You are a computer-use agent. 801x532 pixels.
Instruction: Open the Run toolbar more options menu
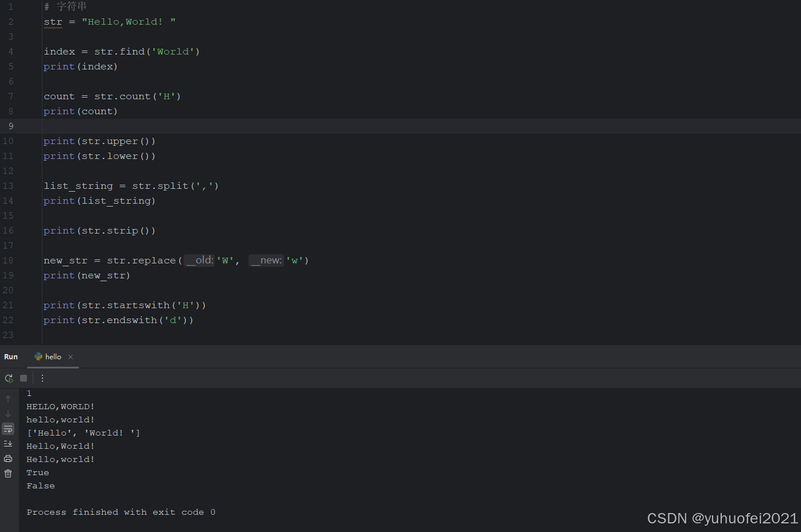pyautogui.click(x=42, y=378)
